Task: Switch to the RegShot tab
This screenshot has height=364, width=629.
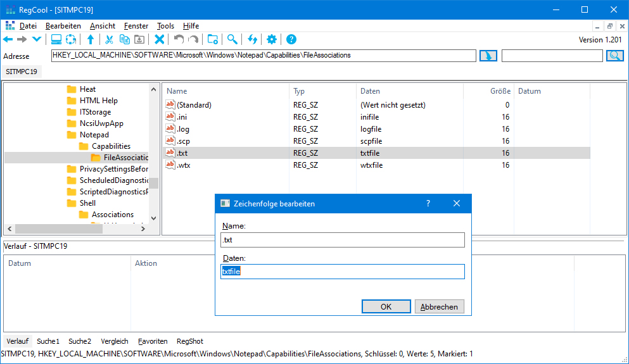Action: tap(190, 341)
